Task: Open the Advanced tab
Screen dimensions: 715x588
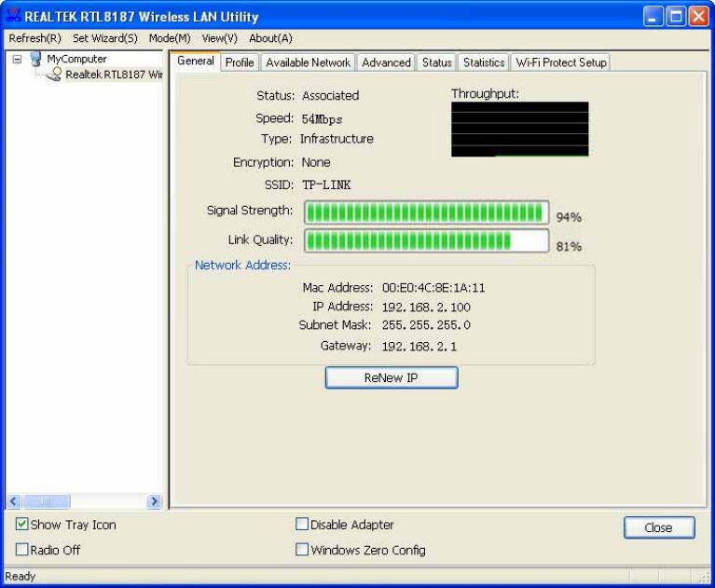Action: click(386, 62)
